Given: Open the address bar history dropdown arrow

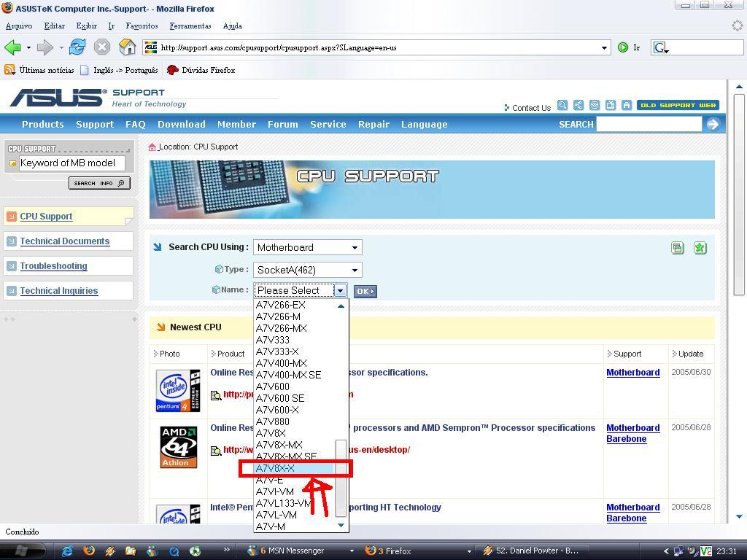Looking at the screenshot, I should tap(604, 47).
